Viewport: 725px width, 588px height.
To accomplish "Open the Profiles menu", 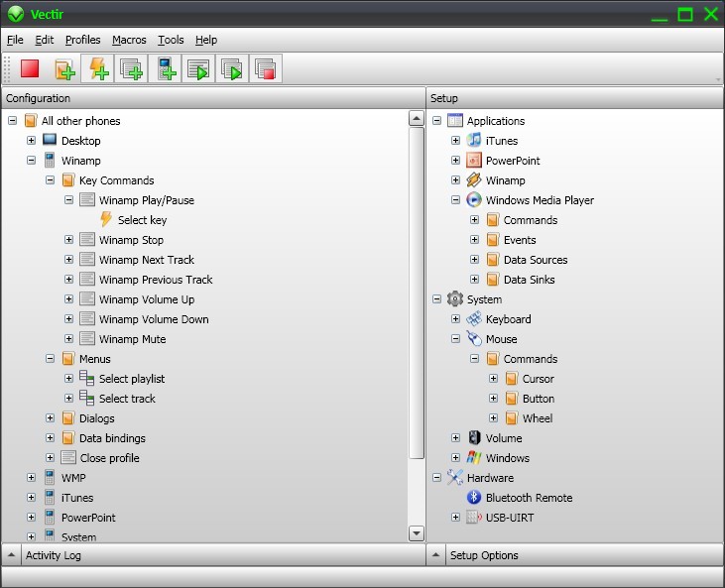I will 82,40.
